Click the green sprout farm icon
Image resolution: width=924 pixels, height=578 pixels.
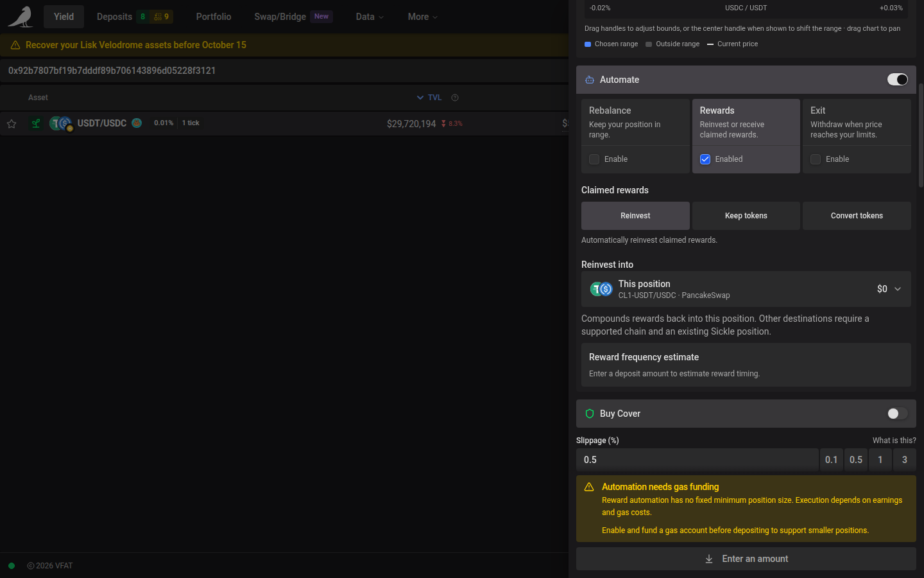pos(36,123)
